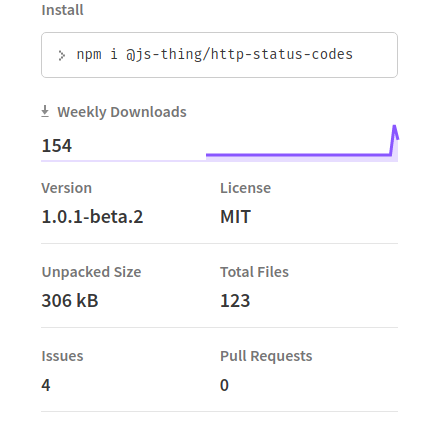Click the spike on the downloads sparkline
Image resolution: width=432 pixels, height=428 pixels.
point(395,135)
